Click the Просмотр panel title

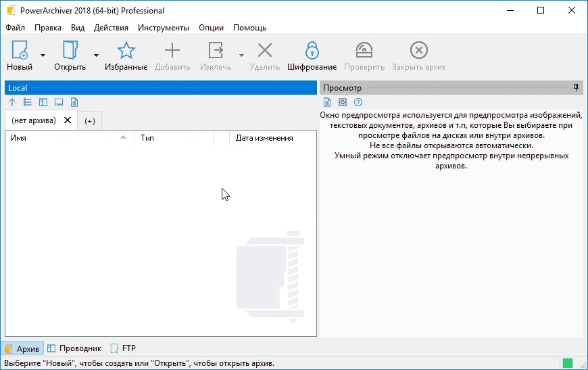click(343, 88)
